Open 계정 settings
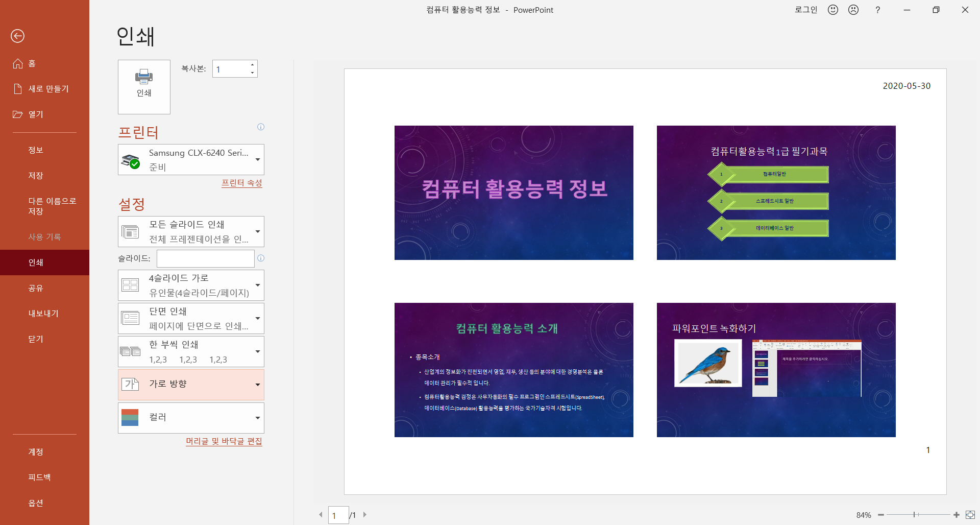Image resolution: width=980 pixels, height=525 pixels. click(44, 452)
